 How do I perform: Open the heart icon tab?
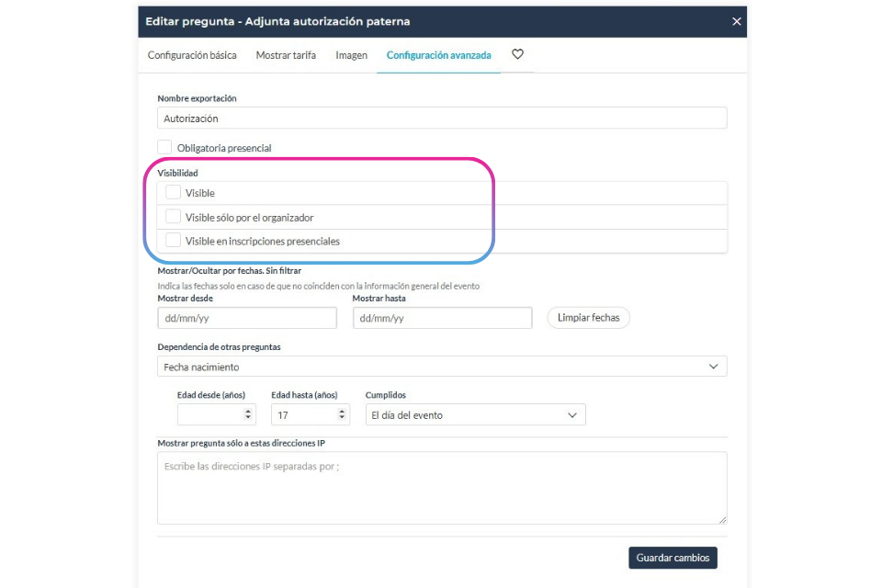point(517,54)
